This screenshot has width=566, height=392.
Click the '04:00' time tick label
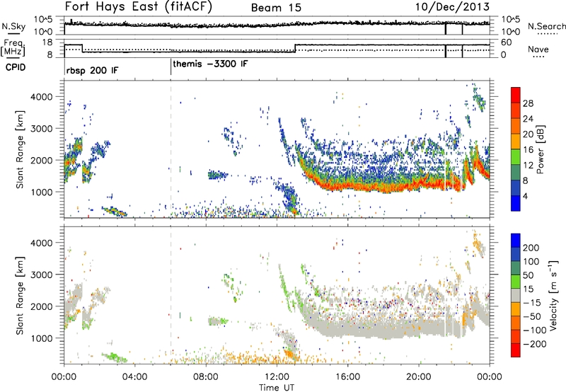click(x=134, y=377)
